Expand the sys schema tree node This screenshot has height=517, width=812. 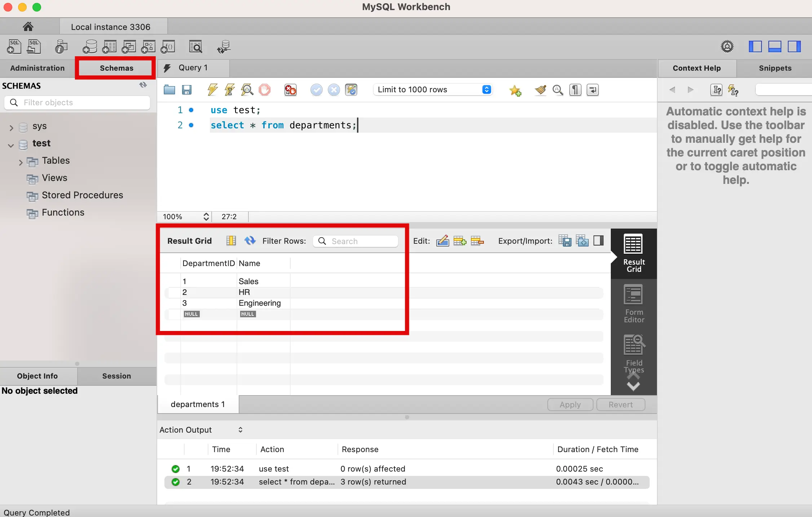pyautogui.click(x=11, y=127)
